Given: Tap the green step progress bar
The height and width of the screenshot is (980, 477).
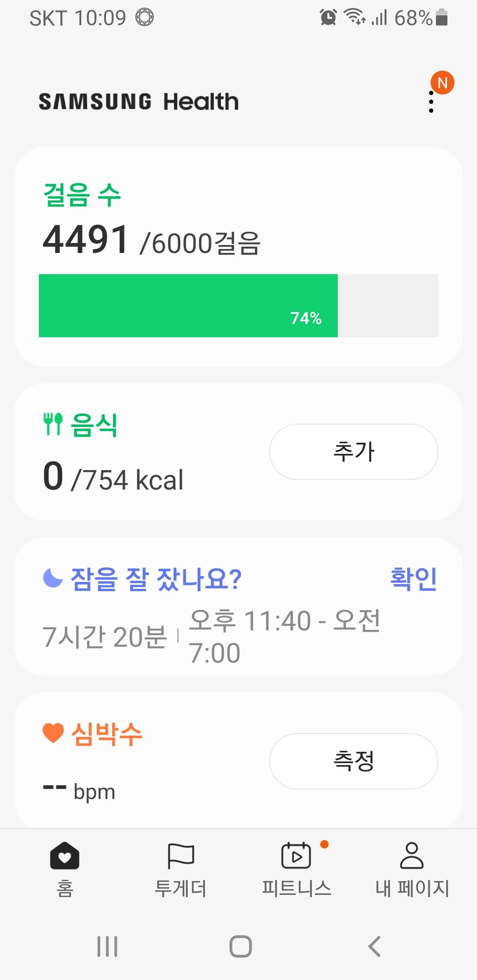Looking at the screenshot, I should point(188,305).
